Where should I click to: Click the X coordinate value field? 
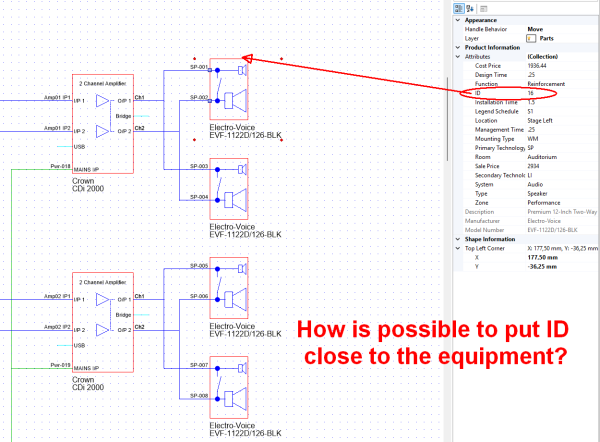(x=560, y=257)
